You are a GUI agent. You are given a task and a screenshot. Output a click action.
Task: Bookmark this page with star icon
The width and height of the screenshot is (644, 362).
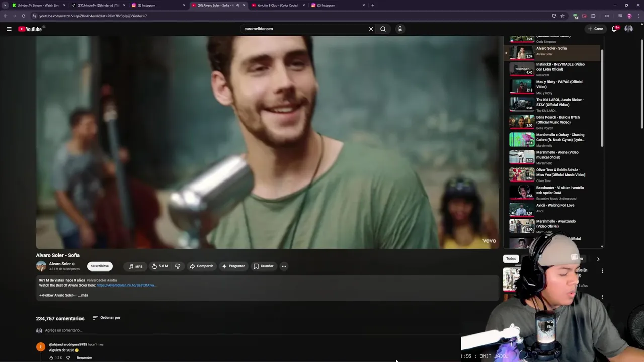562,16
